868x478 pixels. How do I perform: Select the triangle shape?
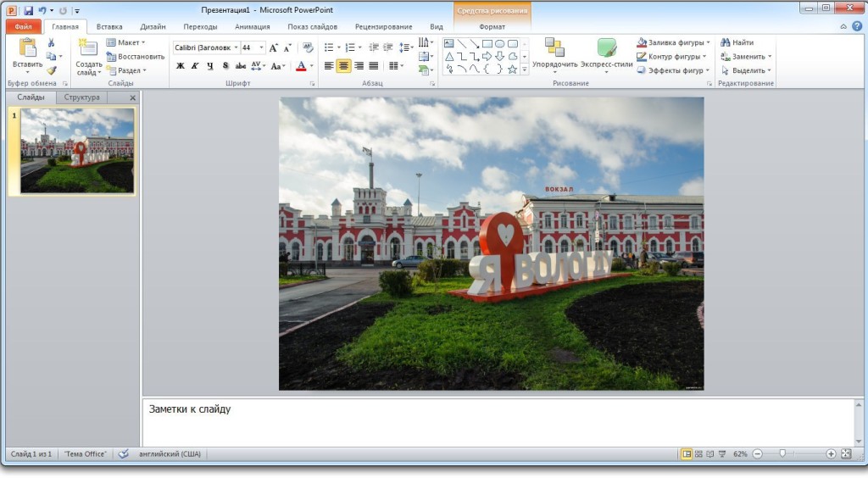coord(449,57)
